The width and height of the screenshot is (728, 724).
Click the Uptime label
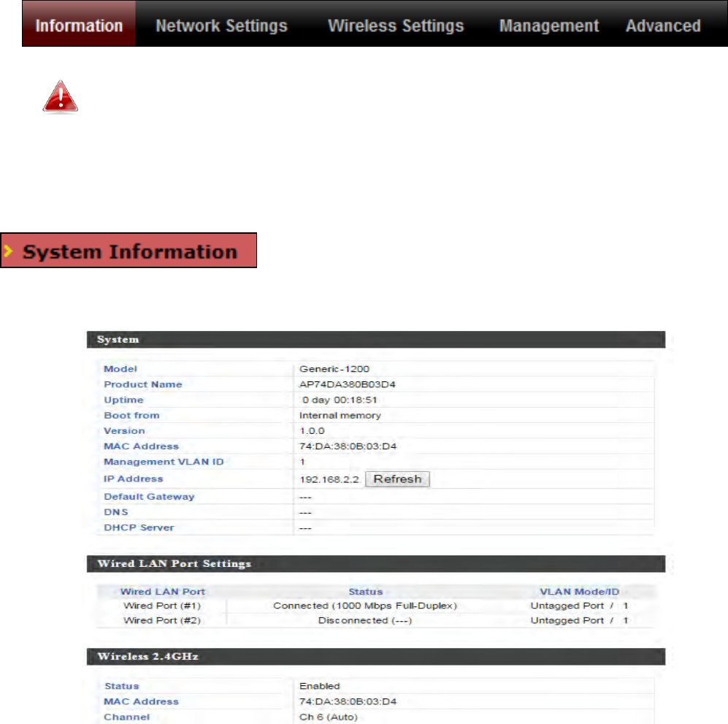(123, 400)
